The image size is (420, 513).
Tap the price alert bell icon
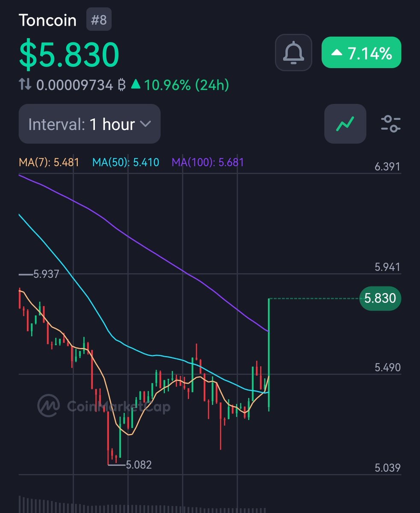click(294, 53)
